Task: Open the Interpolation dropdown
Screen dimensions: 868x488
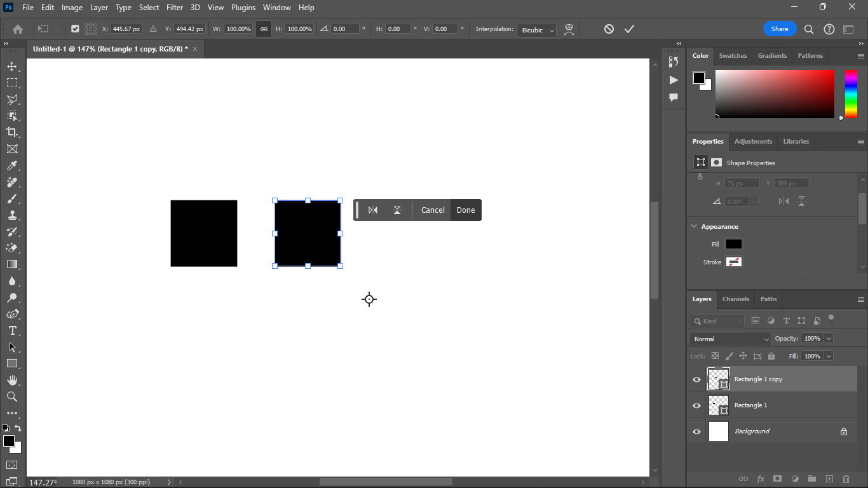Action: (x=536, y=30)
